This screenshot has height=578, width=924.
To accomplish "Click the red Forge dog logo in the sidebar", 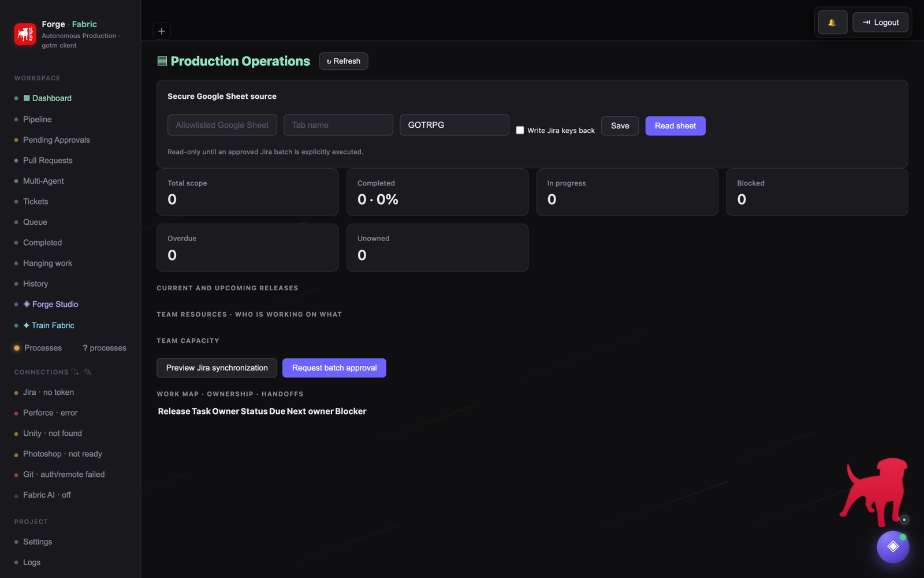I will pos(25,34).
